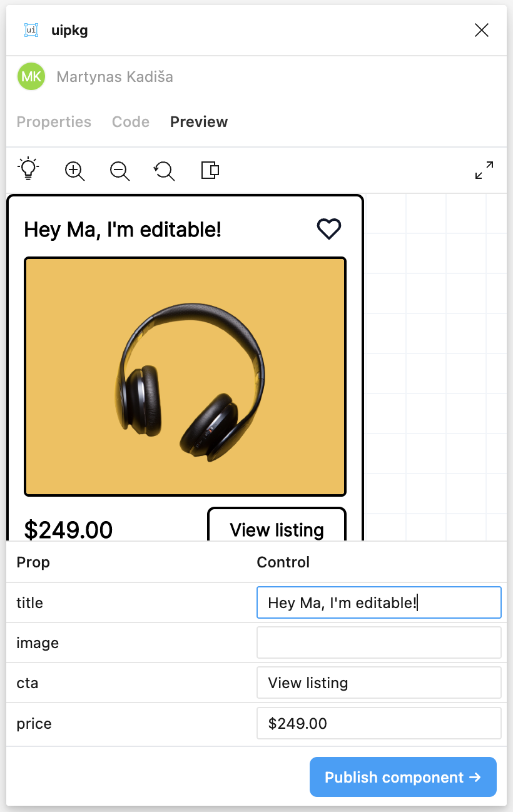This screenshot has width=513, height=812.
Task: Select the Preview tab
Action: [x=199, y=122]
